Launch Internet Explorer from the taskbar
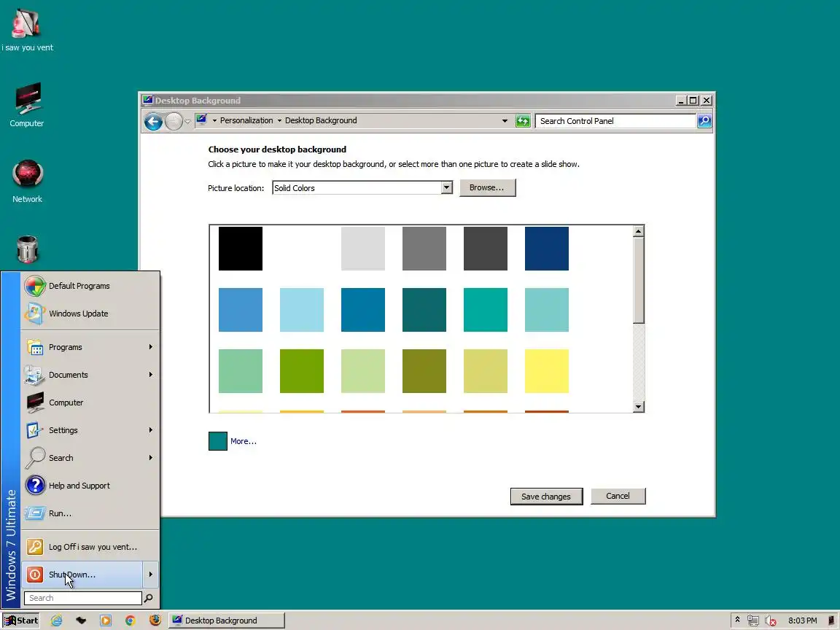The width and height of the screenshot is (840, 630). [x=56, y=621]
